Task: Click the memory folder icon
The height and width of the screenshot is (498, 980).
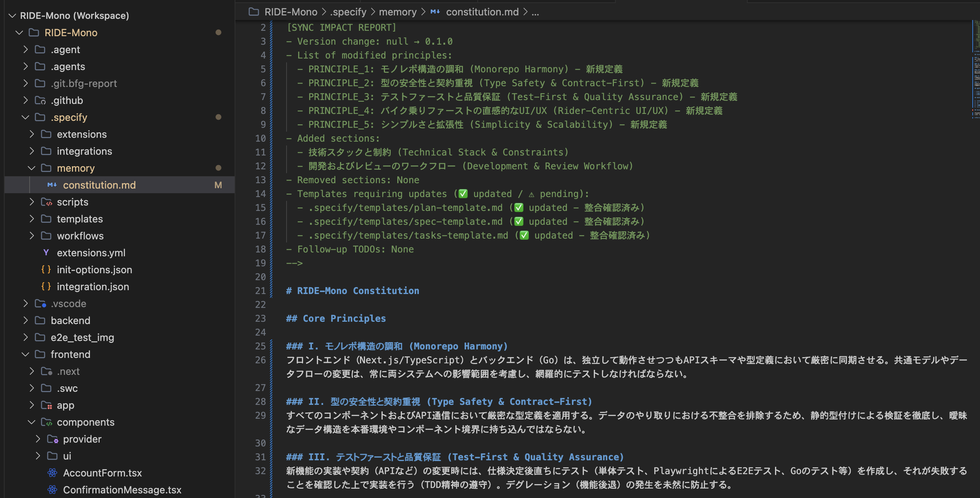Action: [x=46, y=168]
